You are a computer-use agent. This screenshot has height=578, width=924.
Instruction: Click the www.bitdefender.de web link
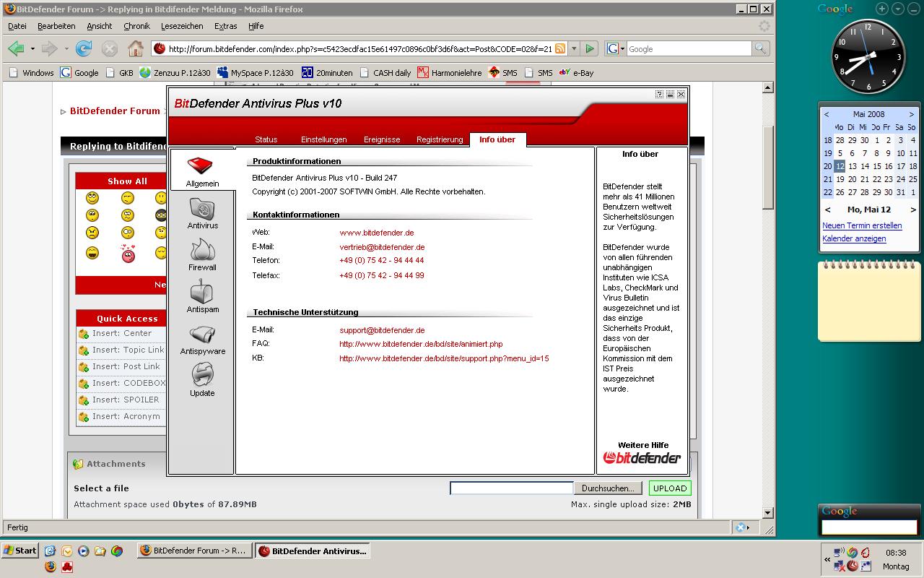(376, 233)
